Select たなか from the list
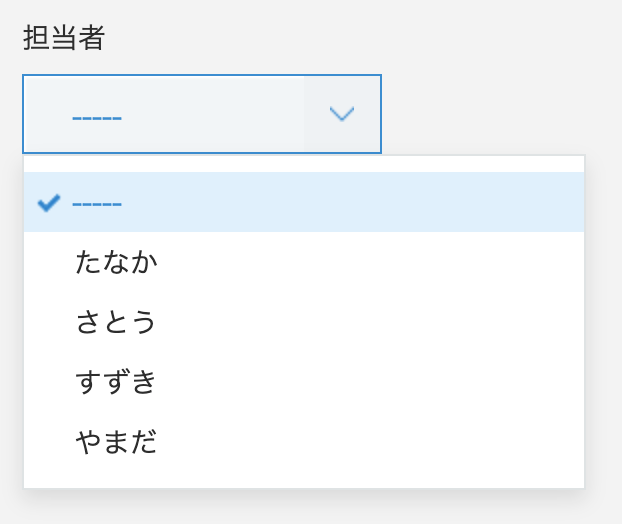Image resolution: width=622 pixels, height=524 pixels. coord(116,262)
